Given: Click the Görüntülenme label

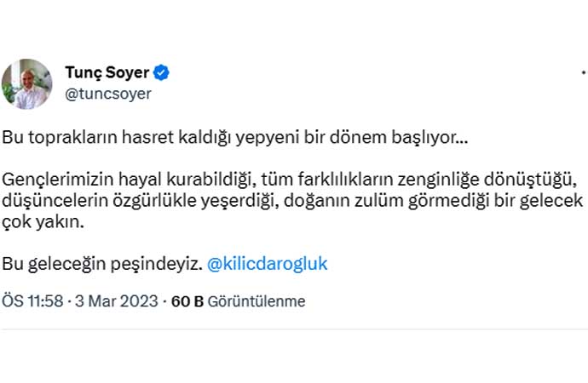Looking at the screenshot, I should coord(256,301).
